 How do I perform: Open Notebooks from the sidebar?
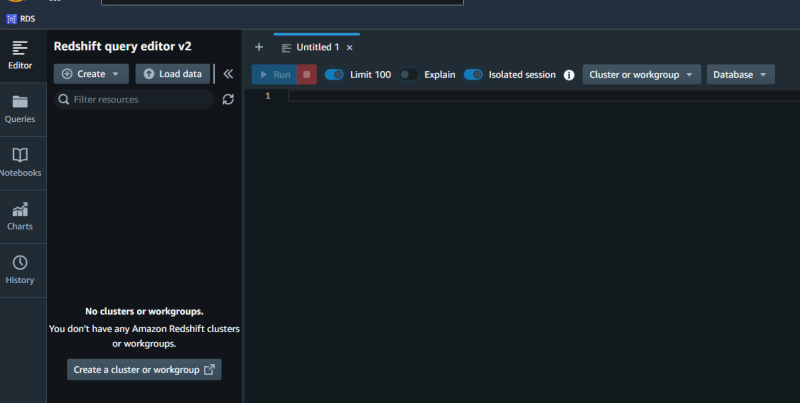(x=20, y=163)
